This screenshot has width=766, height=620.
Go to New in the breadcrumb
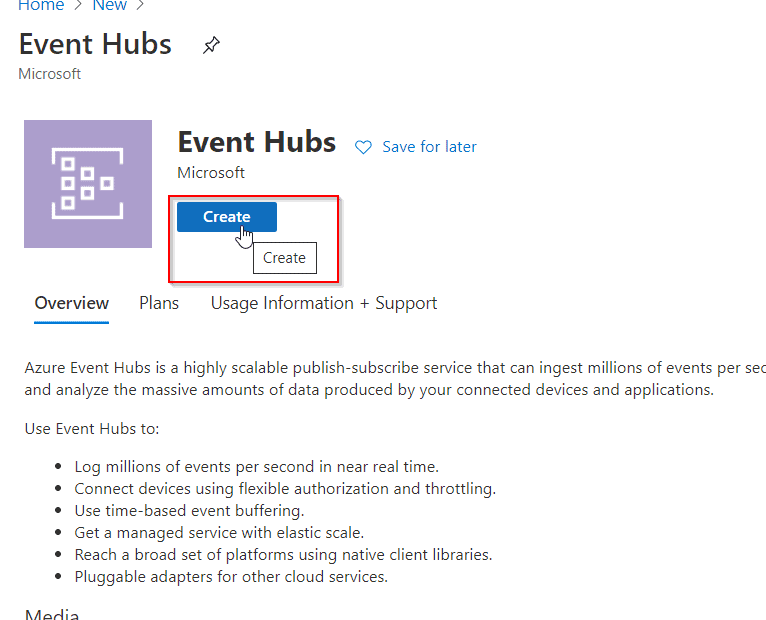pyautogui.click(x=109, y=5)
